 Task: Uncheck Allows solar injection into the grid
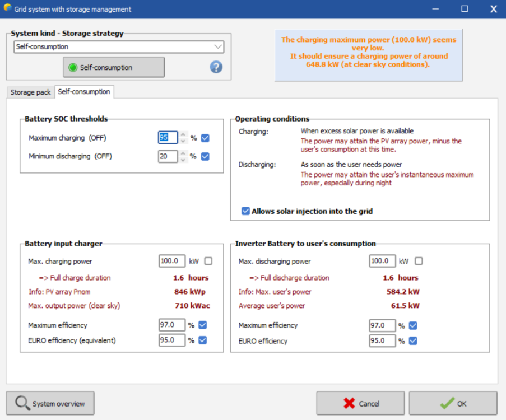coord(245,211)
